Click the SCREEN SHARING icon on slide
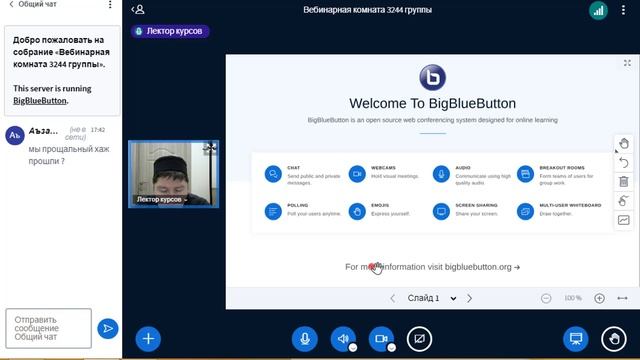 tap(441, 211)
